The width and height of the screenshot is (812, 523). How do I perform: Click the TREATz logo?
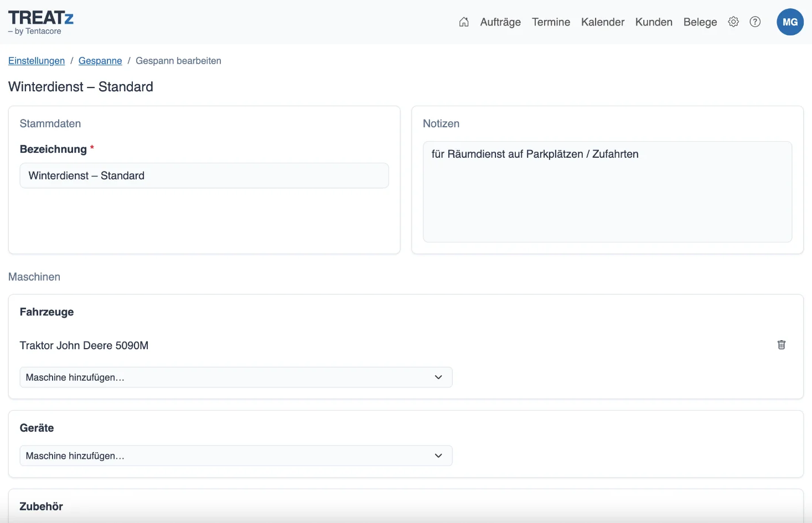point(41,22)
